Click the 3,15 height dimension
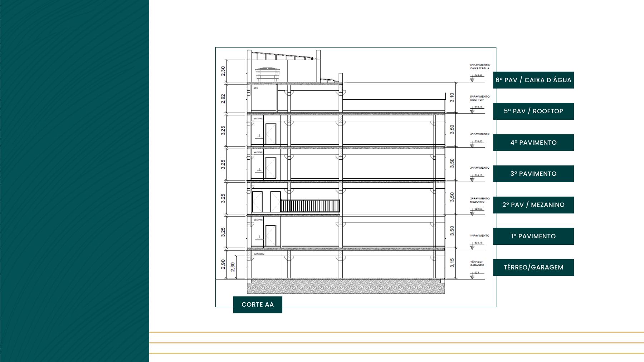The image size is (644, 362). (452, 263)
